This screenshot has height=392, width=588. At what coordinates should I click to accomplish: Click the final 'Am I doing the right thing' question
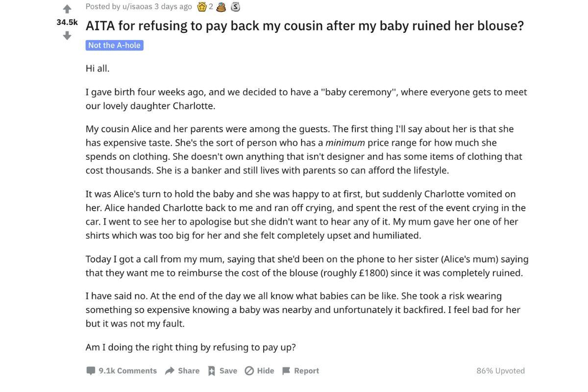click(191, 347)
